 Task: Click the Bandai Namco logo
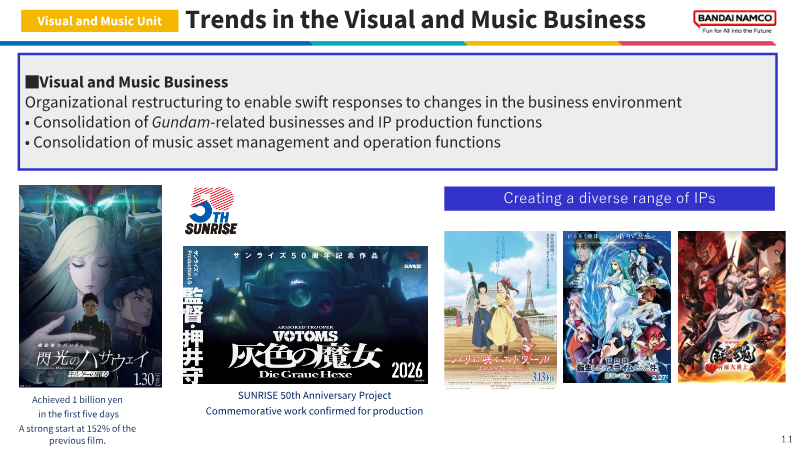[x=735, y=22]
